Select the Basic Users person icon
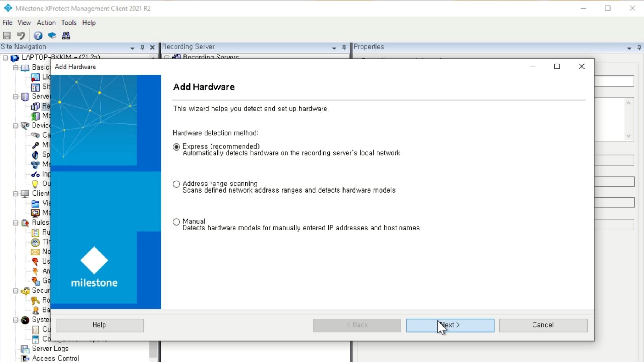The height and width of the screenshot is (362, 644). (x=35, y=310)
